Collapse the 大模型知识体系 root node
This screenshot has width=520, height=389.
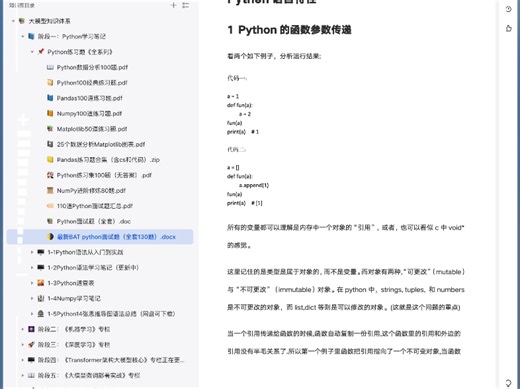(x=13, y=21)
